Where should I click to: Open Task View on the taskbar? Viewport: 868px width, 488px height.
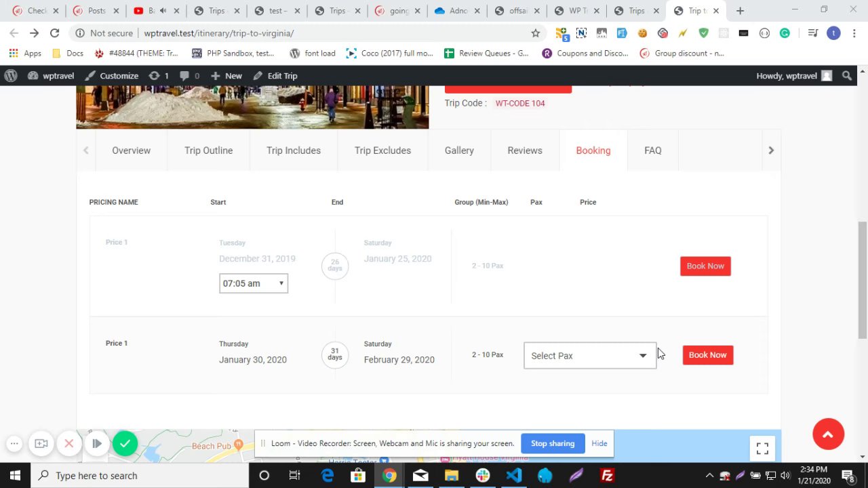pyautogui.click(x=295, y=476)
